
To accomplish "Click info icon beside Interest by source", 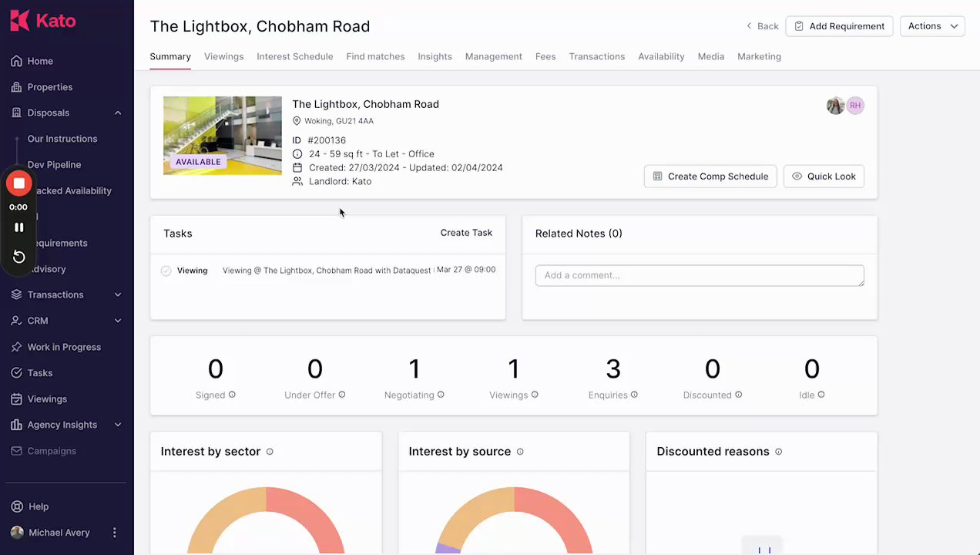I will coord(520,452).
